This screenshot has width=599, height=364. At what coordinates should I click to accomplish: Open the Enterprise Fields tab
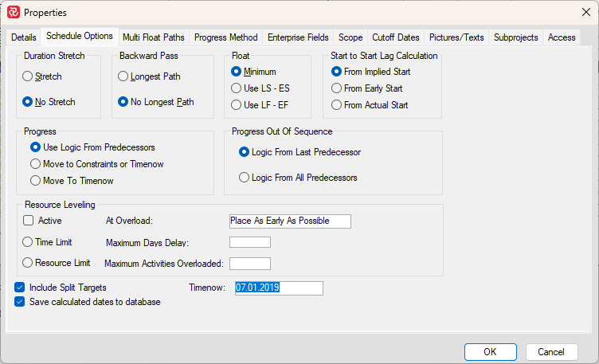[x=298, y=37]
